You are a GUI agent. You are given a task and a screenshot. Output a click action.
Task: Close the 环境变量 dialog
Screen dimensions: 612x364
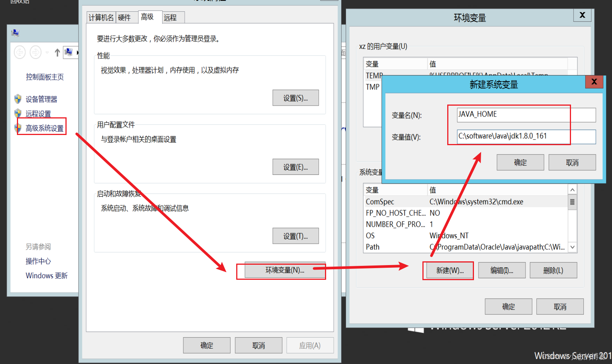pyautogui.click(x=582, y=15)
